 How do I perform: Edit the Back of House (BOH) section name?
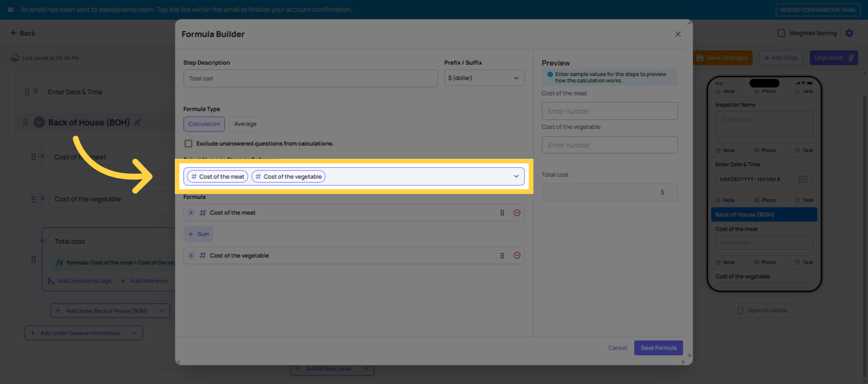click(137, 122)
